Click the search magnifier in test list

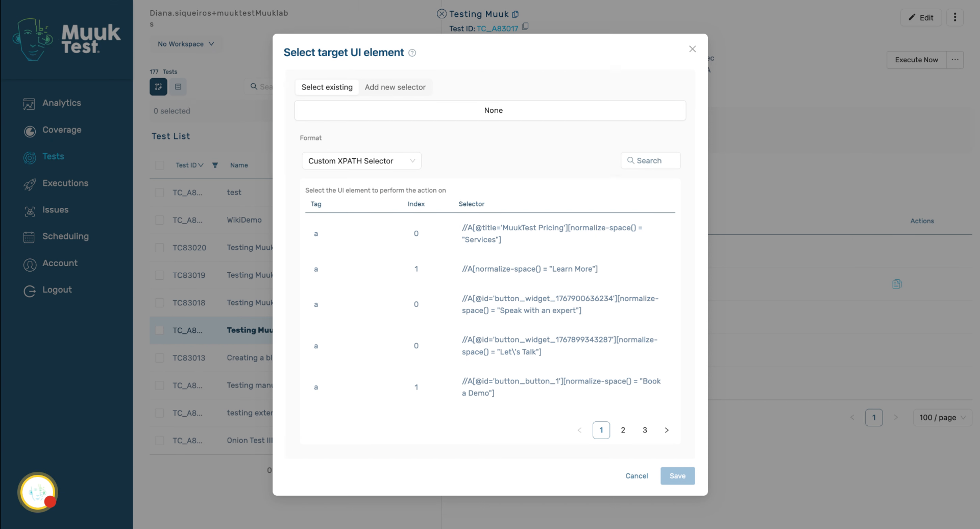click(x=254, y=87)
